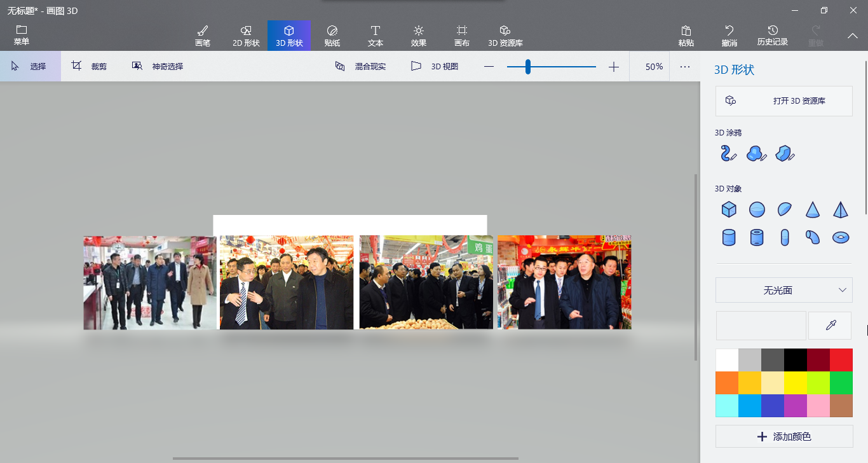Viewport: 868px width, 463px height.
Task: Select the sharp edge 3D doodle tool
Action: (785, 153)
